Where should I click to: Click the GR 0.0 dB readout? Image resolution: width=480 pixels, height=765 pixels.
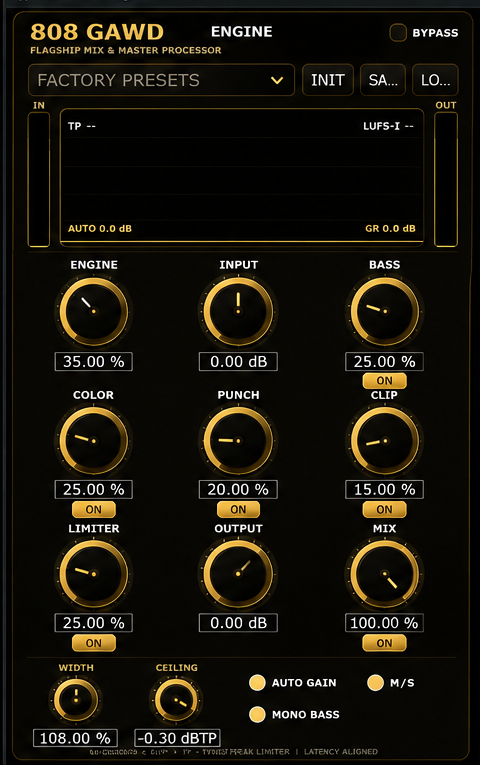(390, 228)
